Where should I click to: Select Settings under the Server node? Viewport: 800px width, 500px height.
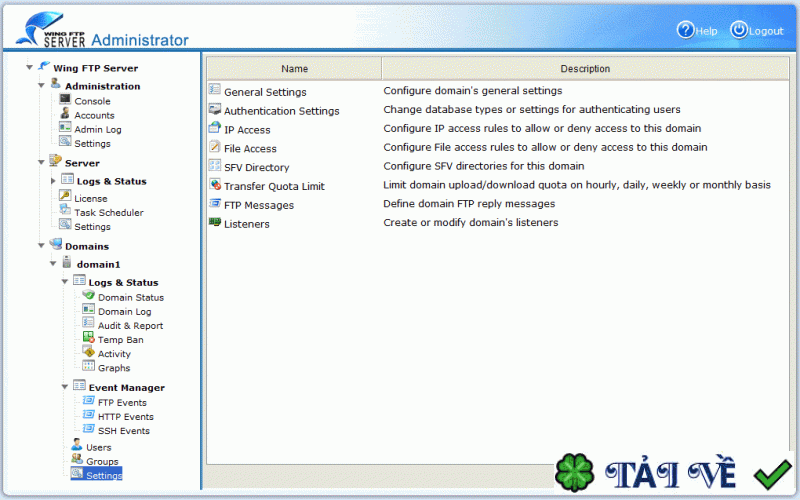92,227
